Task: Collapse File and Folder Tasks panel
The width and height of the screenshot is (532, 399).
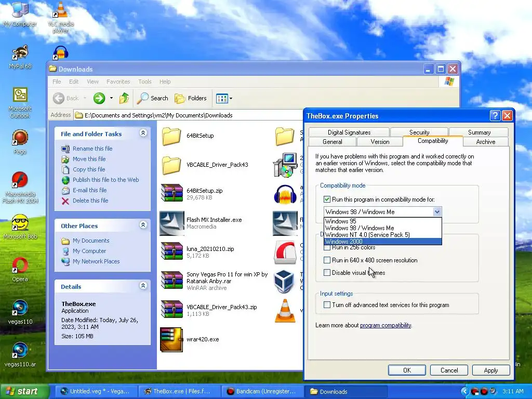Action: click(143, 133)
